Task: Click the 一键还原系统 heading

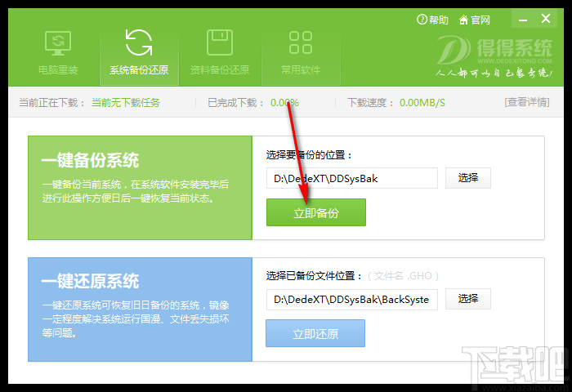Action: point(90,281)
